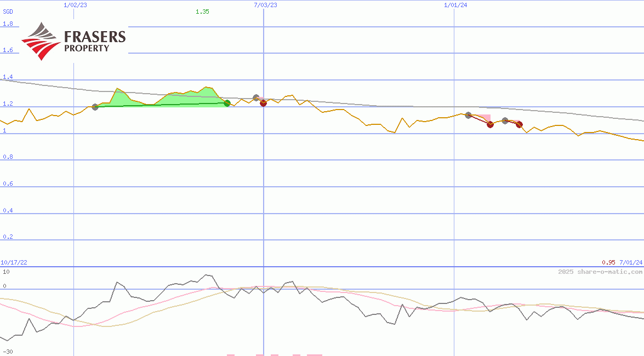
Task: Select the red marker on the 7/03/23 line
Action: (x=263, y=103)
